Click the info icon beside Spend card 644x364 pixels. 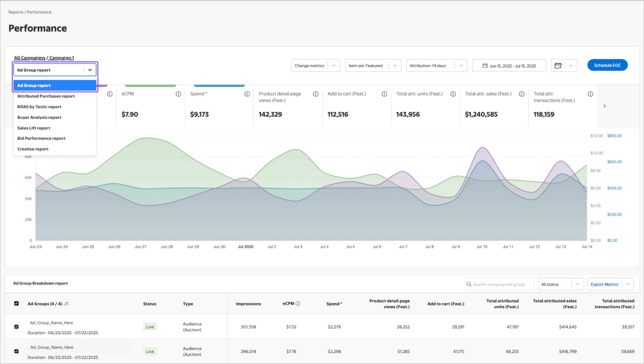point(247,94)
